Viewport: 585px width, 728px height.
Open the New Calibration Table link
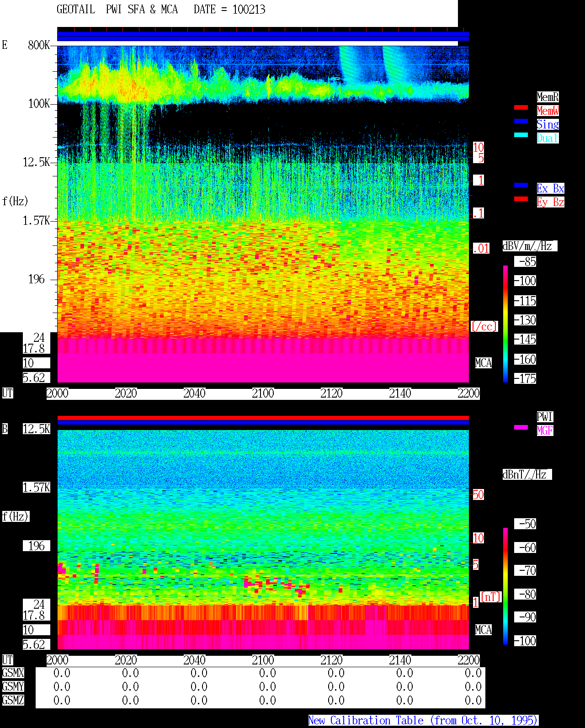click(423, 721)
